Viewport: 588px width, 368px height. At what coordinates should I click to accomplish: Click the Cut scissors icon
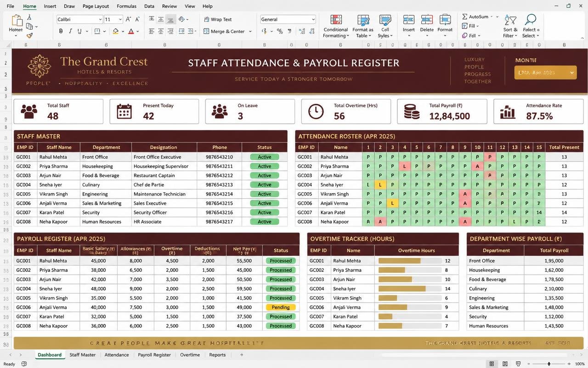click(x=29, y=17)
